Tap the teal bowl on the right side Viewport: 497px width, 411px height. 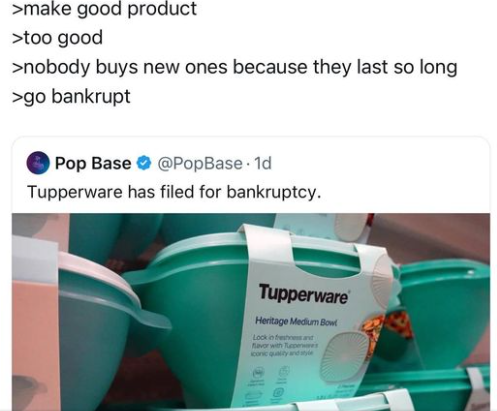tap(446, 312)
